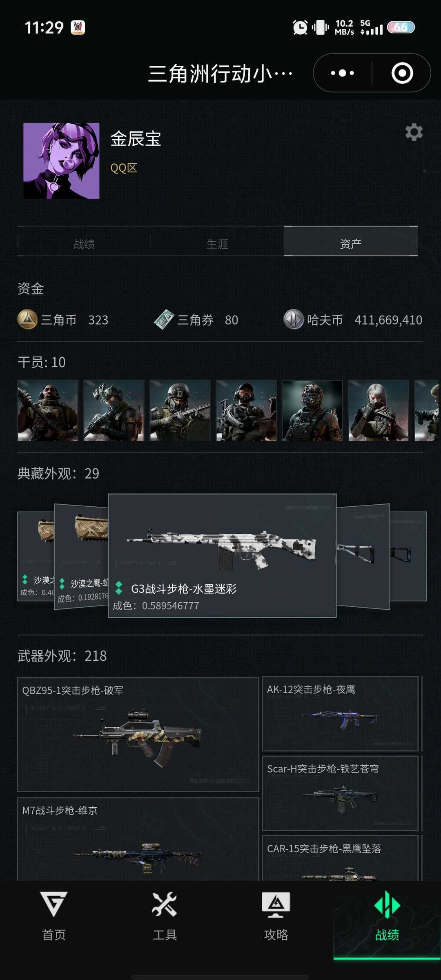Tap the 三角币 gold coin icon
Viewport: 441px width, 980px height.
point(27,319)
